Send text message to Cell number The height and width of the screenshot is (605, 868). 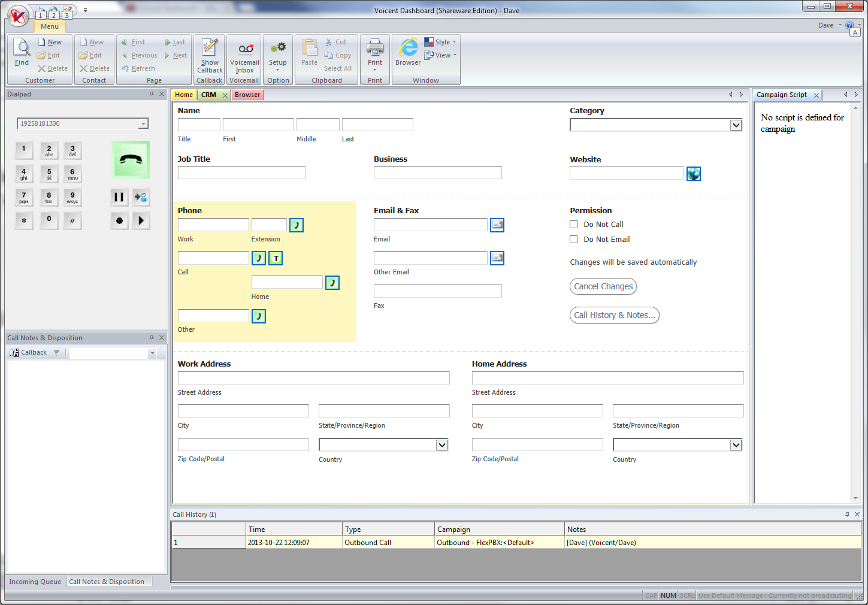point(276,258)
